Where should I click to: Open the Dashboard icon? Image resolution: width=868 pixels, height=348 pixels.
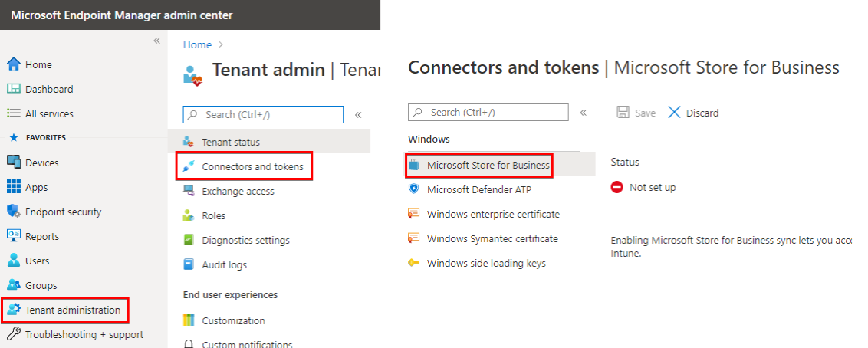pos(14,89)
